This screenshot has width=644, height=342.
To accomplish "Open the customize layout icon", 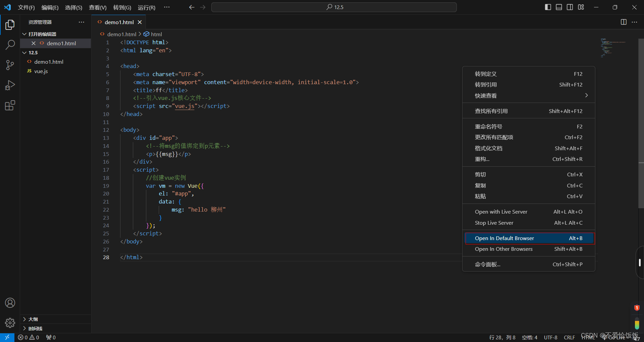I will coord(581,7).
